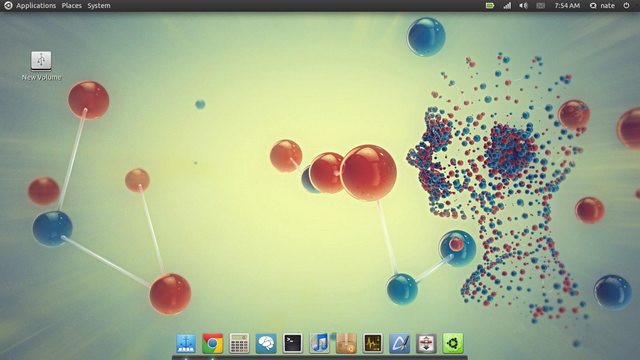The width and height of the screenshot is (640, 360).
Task: Click the 7:54 AM clock
Action: pyautogui.click(x=567, y=6)
